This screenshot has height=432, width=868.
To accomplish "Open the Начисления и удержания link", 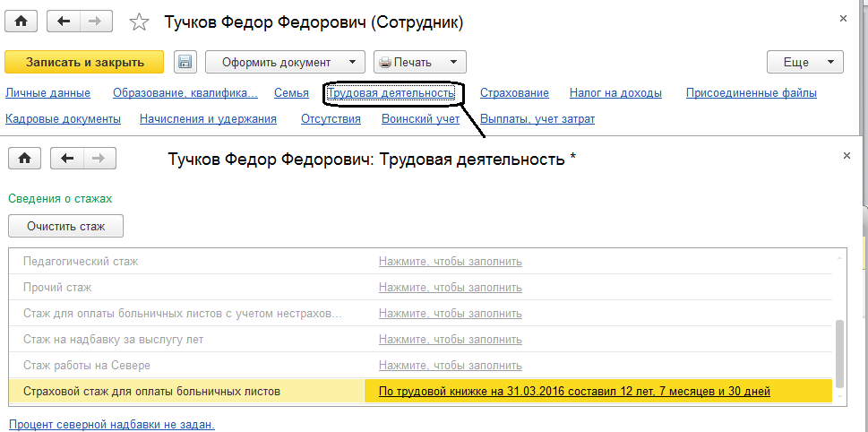I will 208,118.
